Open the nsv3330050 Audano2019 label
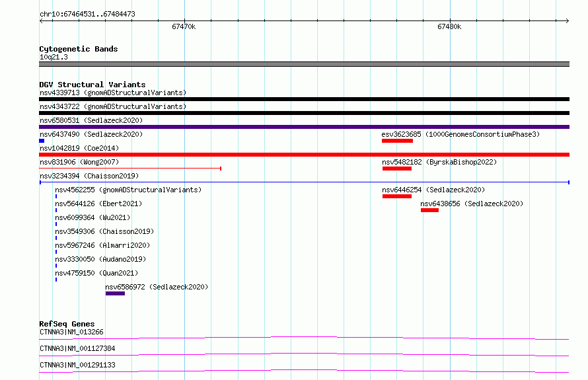This screenshot has height=380, width=588. coord(100,259)
